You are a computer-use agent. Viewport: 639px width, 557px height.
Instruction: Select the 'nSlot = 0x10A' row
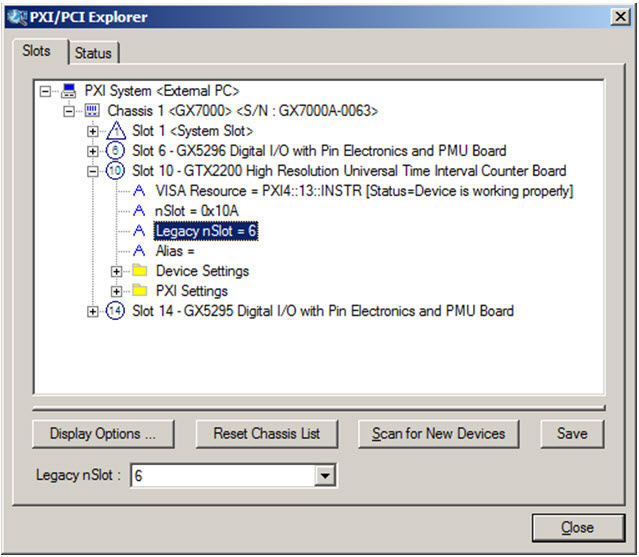tap(197, 211)
